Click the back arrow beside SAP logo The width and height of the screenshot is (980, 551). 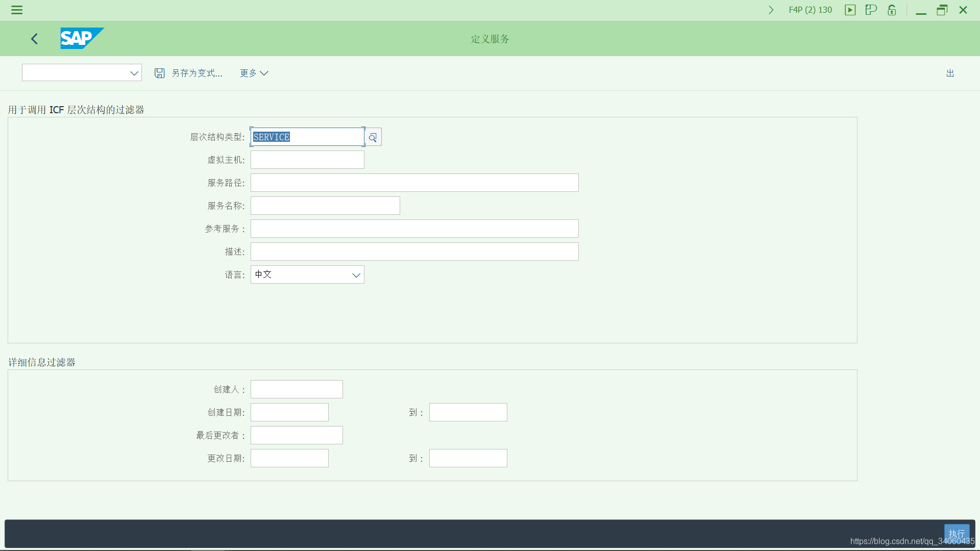tap(34, 39)
